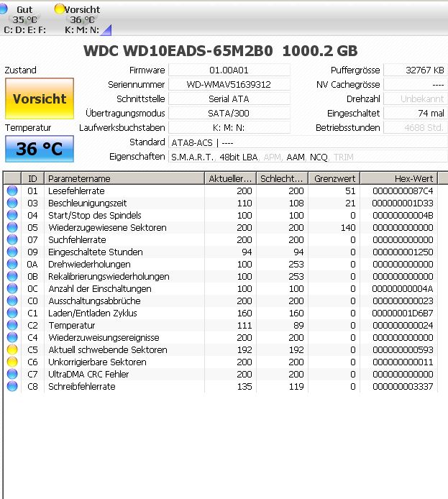Click the status orb for Eingeschaltete Stunden
This screenshot has width=448, height=499.
[x=12, y=252]
